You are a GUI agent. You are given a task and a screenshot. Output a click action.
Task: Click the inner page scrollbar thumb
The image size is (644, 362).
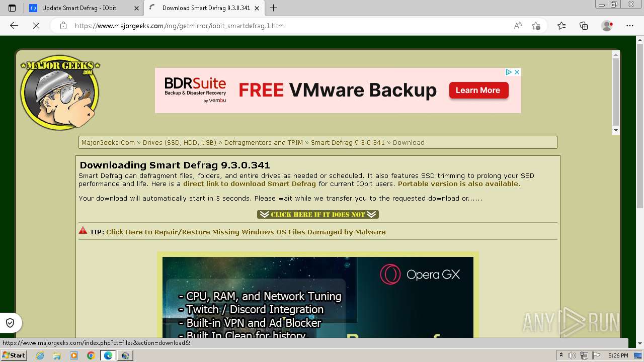click(x=615, y=92)
